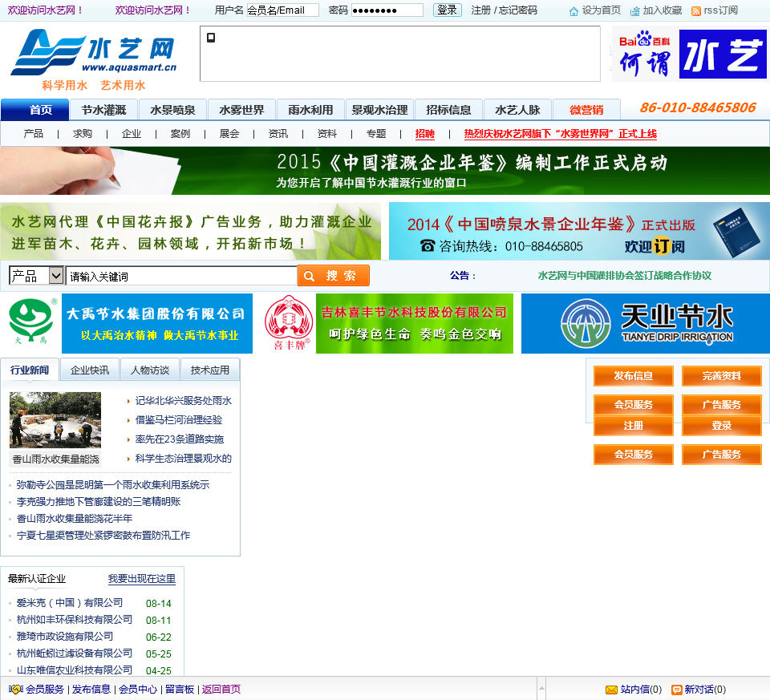Screen dimensions: 770x700
Task: Open company 杭州如丰环保科技有限公司
Action: pyautogui.click(x=75, y=620)
